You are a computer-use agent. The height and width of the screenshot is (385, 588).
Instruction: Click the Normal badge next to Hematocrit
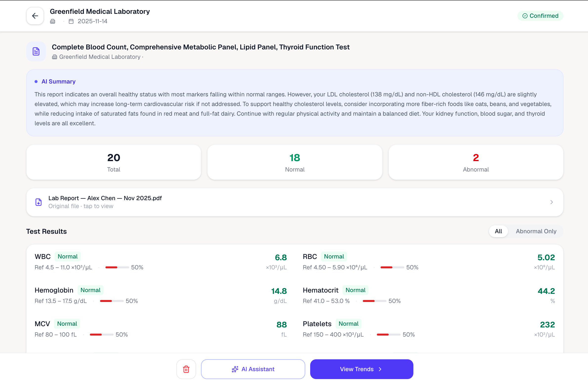click(x=355, y=290)
